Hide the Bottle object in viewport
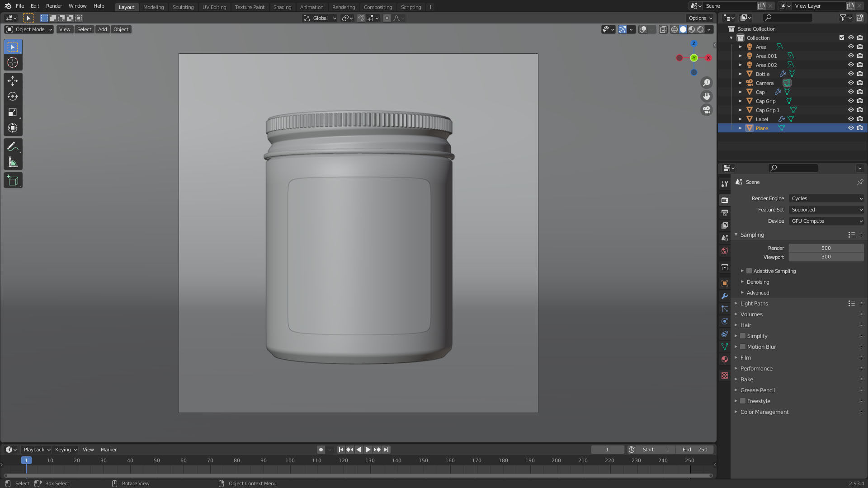868x488 pixels. click(850, 74)
